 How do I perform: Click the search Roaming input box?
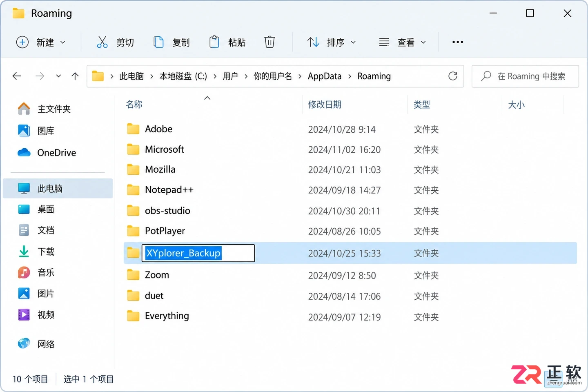[x=525, y=76]
